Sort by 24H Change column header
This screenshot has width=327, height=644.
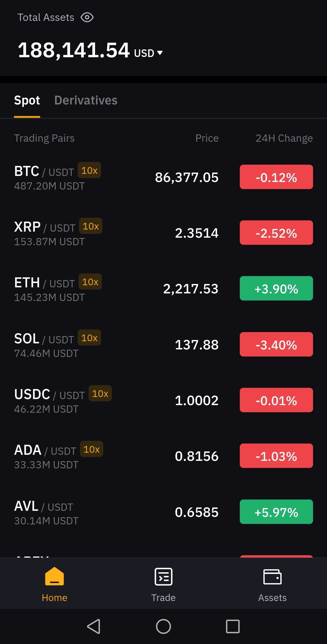point(284,138)
